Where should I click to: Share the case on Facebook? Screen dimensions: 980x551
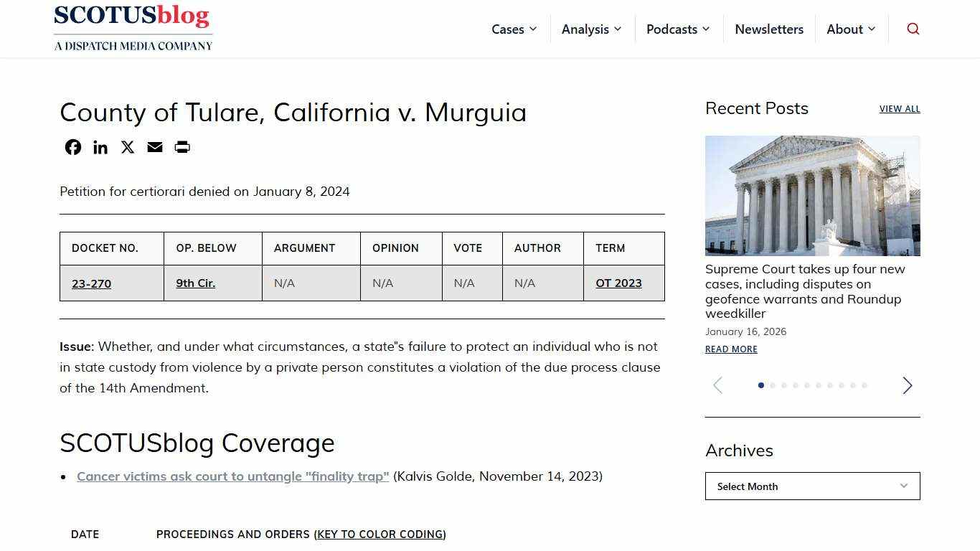point(72,147)
